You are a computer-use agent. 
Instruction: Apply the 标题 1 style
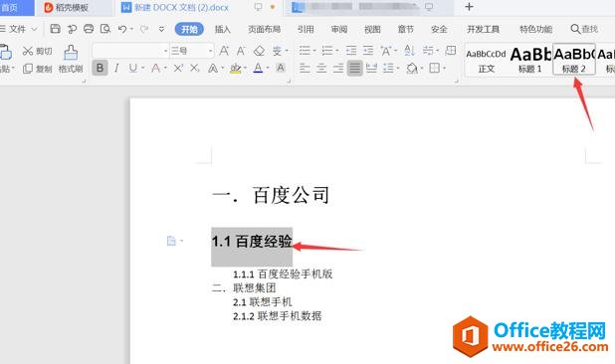(530, 60)
